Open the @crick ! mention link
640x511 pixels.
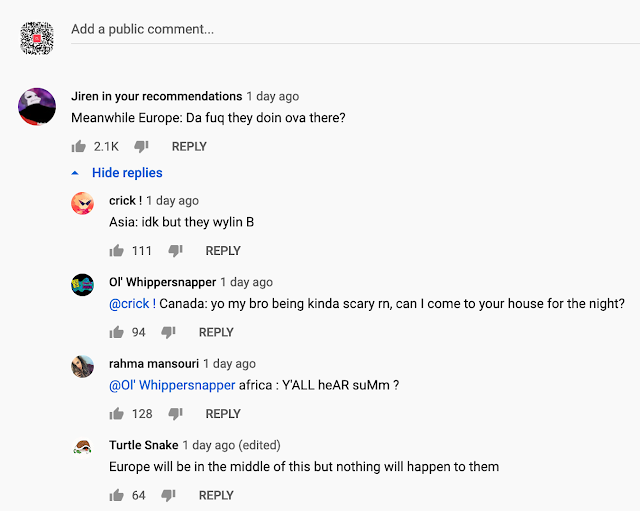pos(132,304)
